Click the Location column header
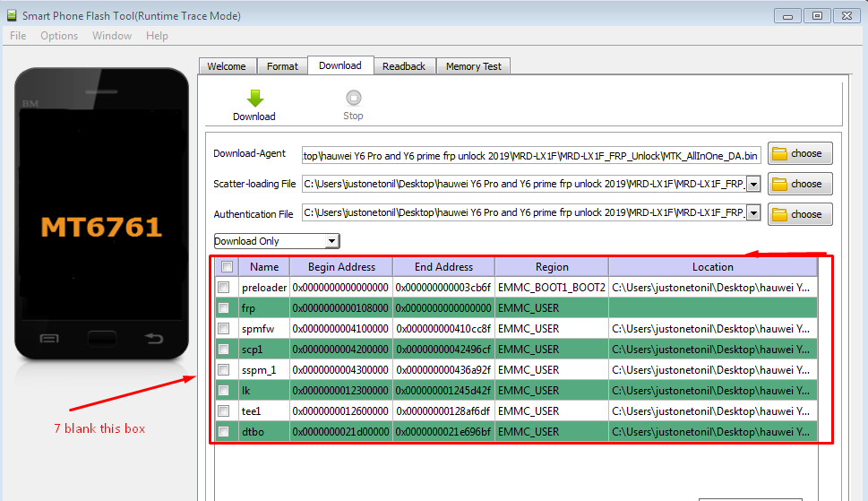This screenshot has width=868, height=501. click(x=713, y=267)
